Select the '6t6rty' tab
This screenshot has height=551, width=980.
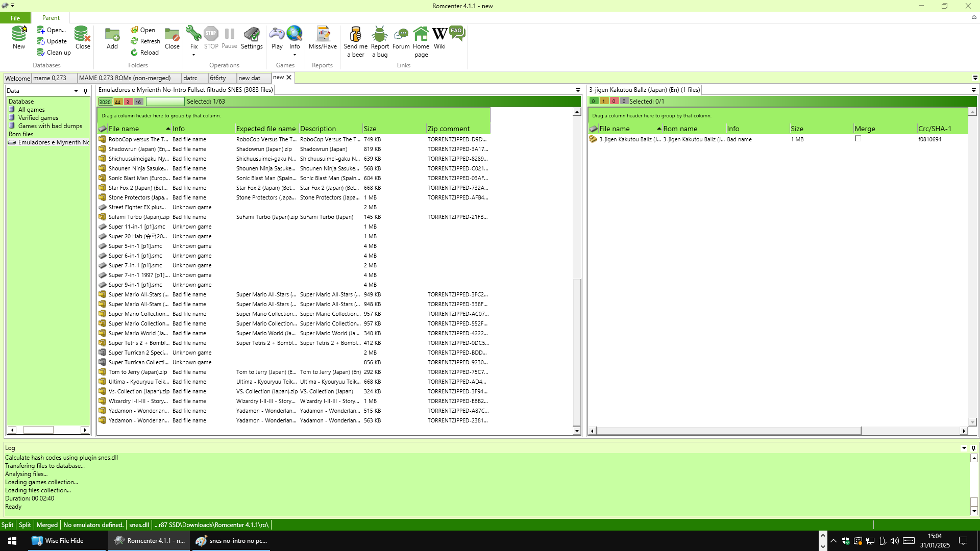tap(217, 78)
